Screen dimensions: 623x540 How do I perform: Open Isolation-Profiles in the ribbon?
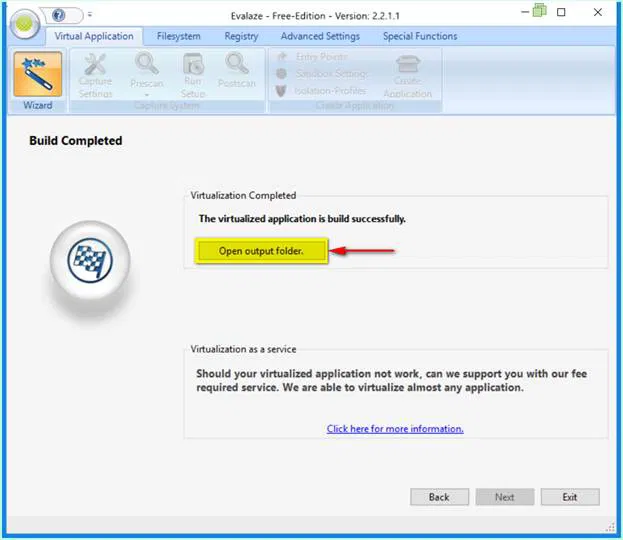[321, 91]
